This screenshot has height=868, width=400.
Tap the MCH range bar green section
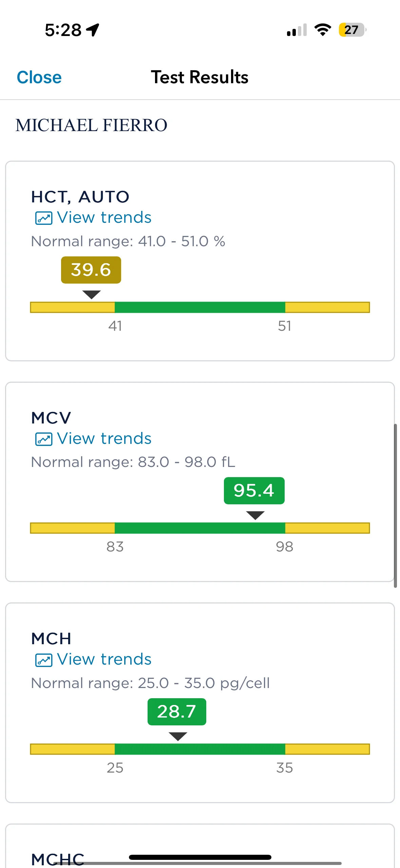coord(200,749)
